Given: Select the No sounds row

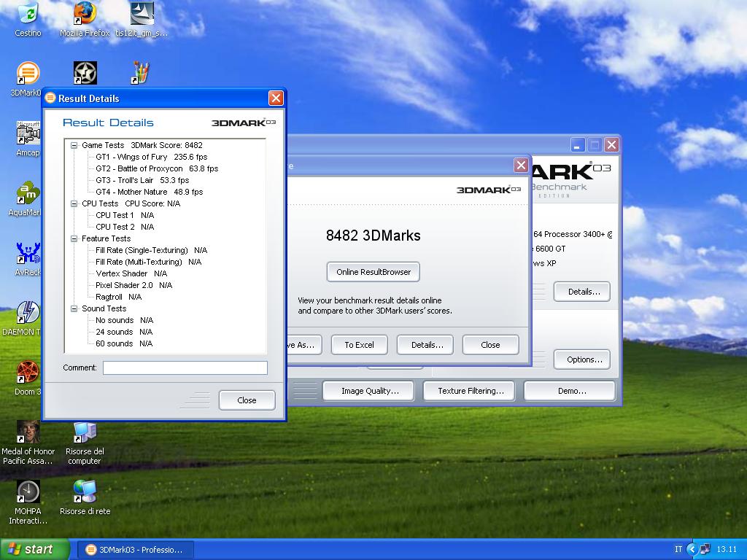Looking at the screenshot, I should 124,320.
